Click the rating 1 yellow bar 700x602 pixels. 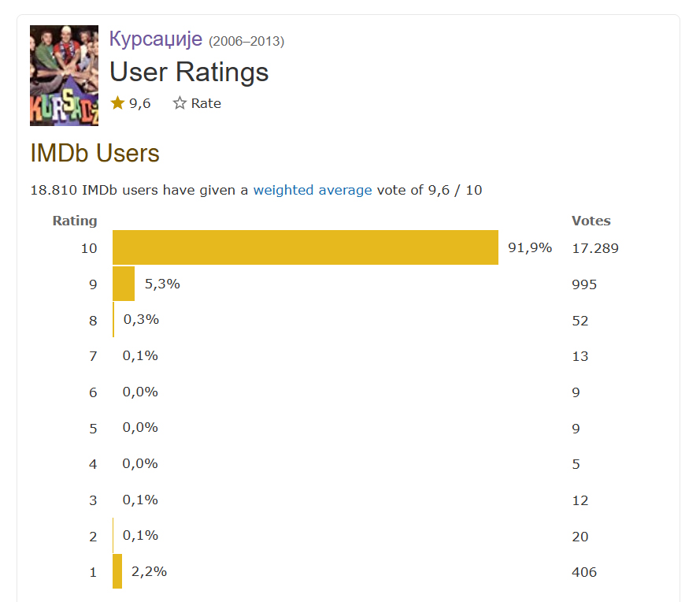click(x=117, y=571)
